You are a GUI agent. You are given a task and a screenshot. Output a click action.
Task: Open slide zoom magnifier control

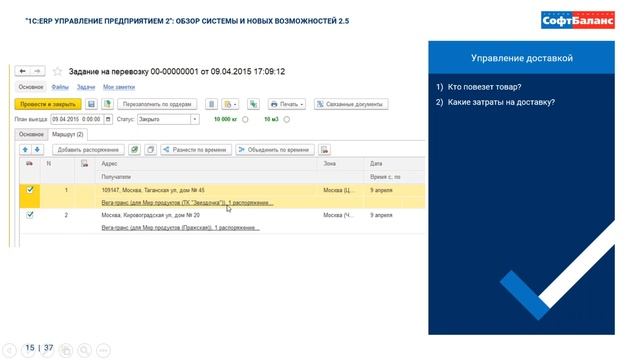84,350
